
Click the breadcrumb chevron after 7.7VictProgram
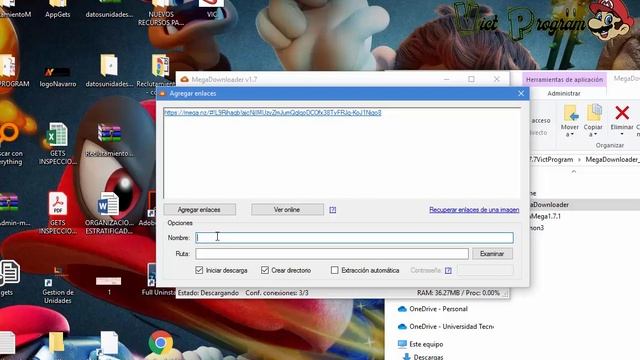click(579, 160)
